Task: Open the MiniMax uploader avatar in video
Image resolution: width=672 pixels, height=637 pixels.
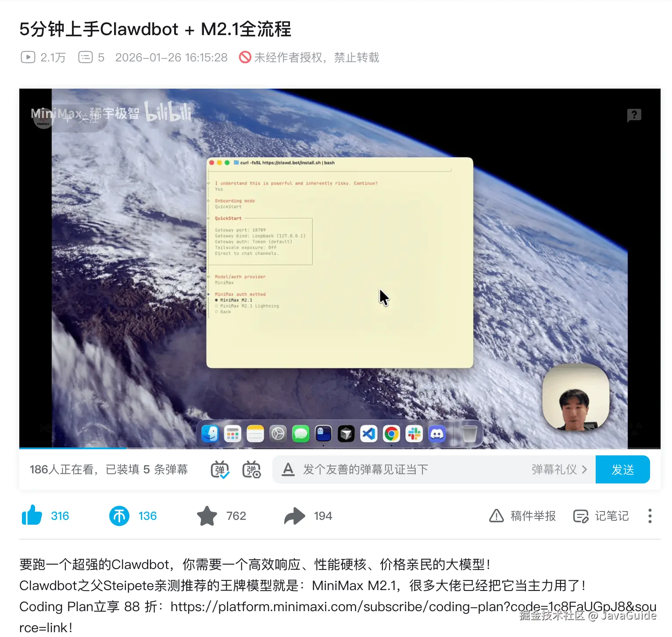Action: pyautogui.click(x=43, y=119)
